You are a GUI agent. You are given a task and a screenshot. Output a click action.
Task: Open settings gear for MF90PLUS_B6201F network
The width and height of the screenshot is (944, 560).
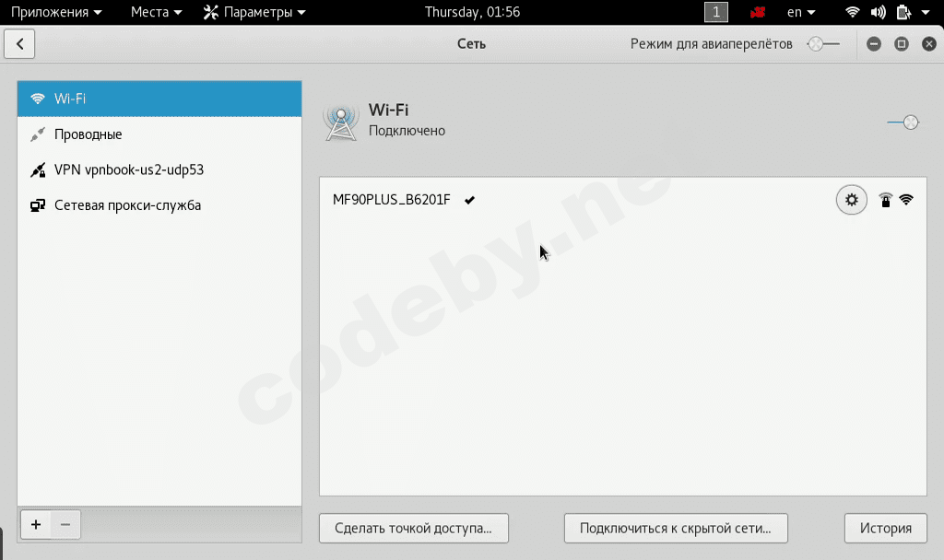tap(851, 200)
